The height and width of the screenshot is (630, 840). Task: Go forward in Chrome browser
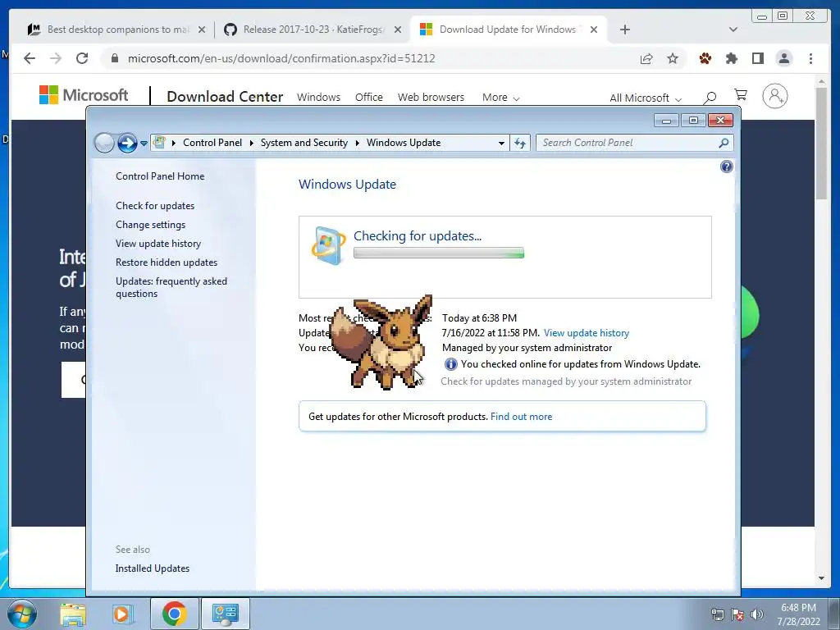[x=56, y=58]
